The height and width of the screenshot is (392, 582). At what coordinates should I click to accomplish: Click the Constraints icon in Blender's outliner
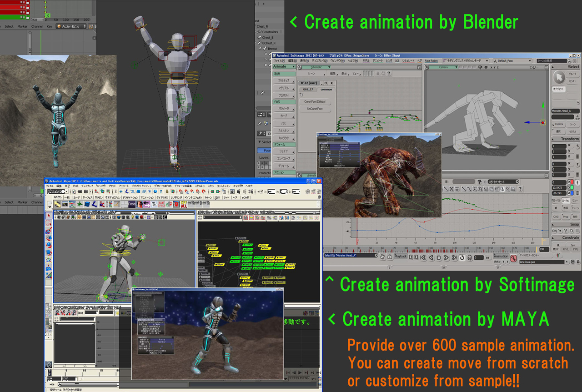[259, 32]
